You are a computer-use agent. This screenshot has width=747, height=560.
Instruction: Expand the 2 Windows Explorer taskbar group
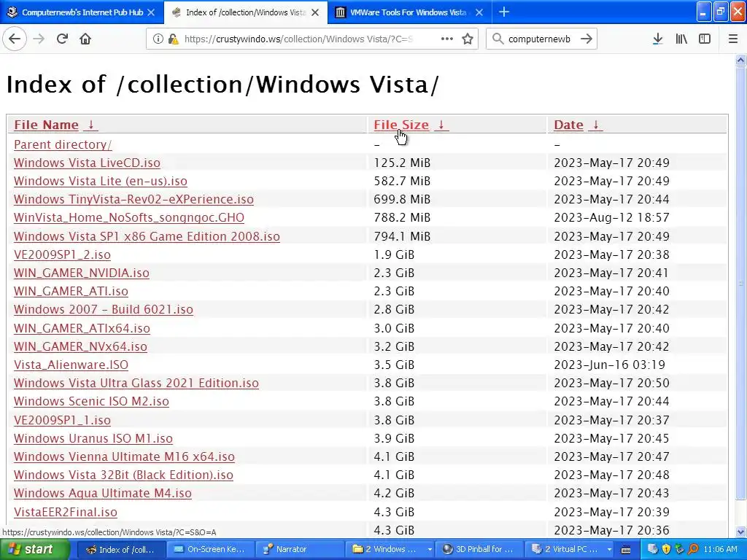pos(391,550)
